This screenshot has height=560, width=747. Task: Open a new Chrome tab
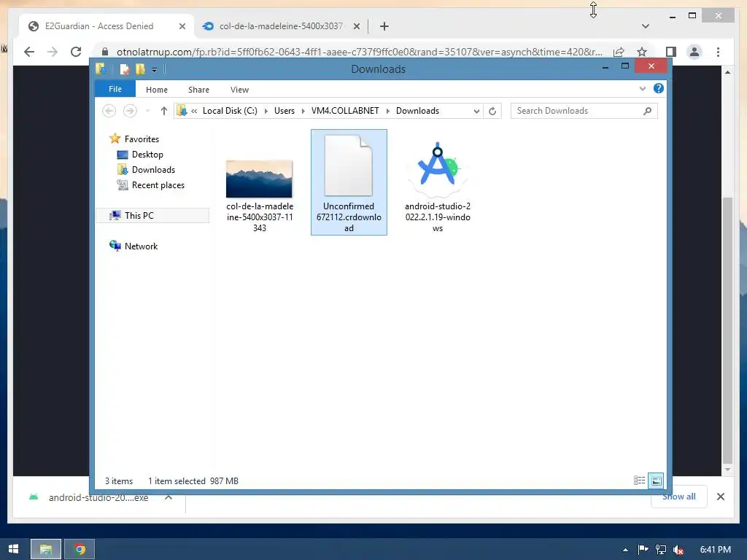(384, 26)
